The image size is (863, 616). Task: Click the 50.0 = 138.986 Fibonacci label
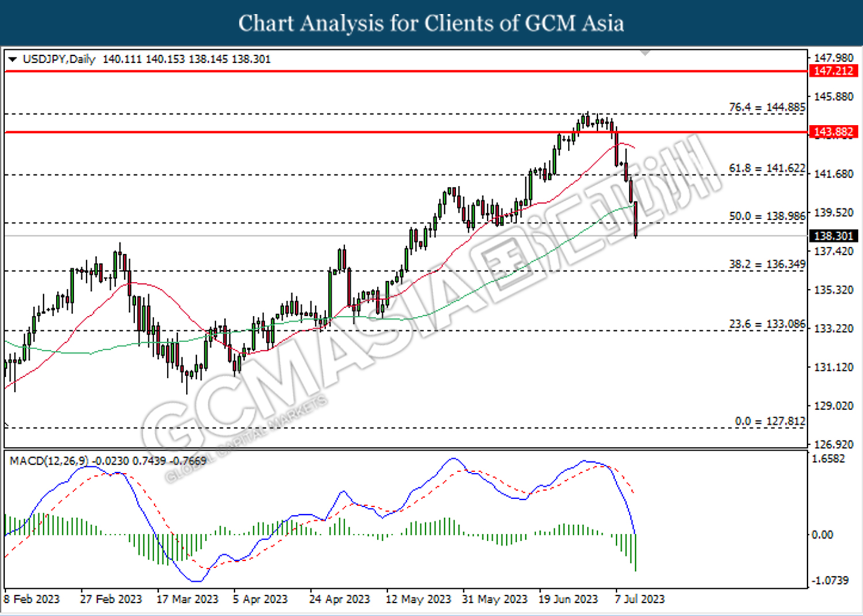tap(767, 216)
